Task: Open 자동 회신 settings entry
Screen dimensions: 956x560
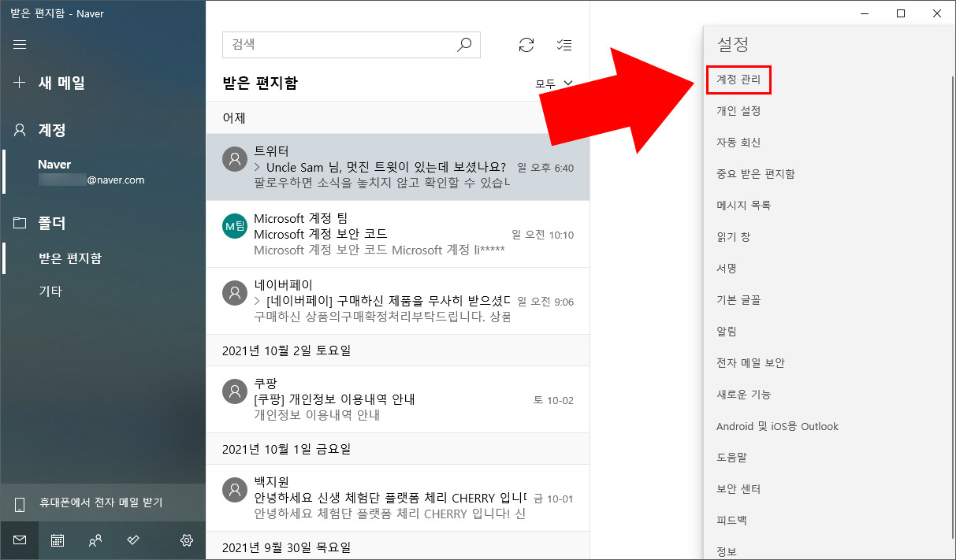Action: (738, 143)
